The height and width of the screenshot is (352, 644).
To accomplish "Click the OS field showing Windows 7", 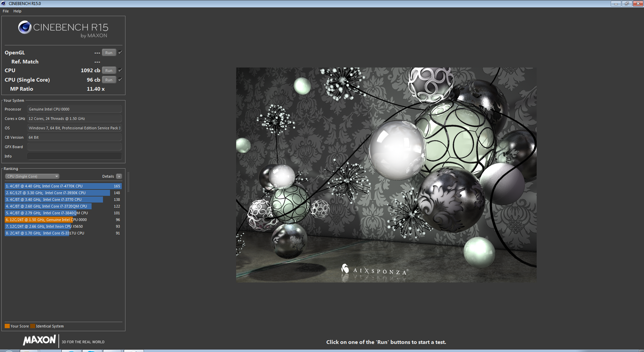I will (x=74, y=128).
